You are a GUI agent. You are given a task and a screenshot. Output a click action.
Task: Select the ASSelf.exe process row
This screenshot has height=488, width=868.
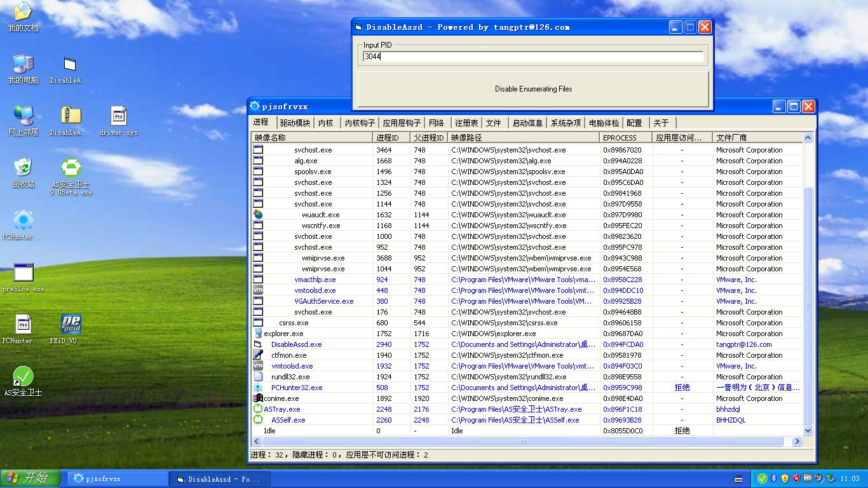pos(527,420)
